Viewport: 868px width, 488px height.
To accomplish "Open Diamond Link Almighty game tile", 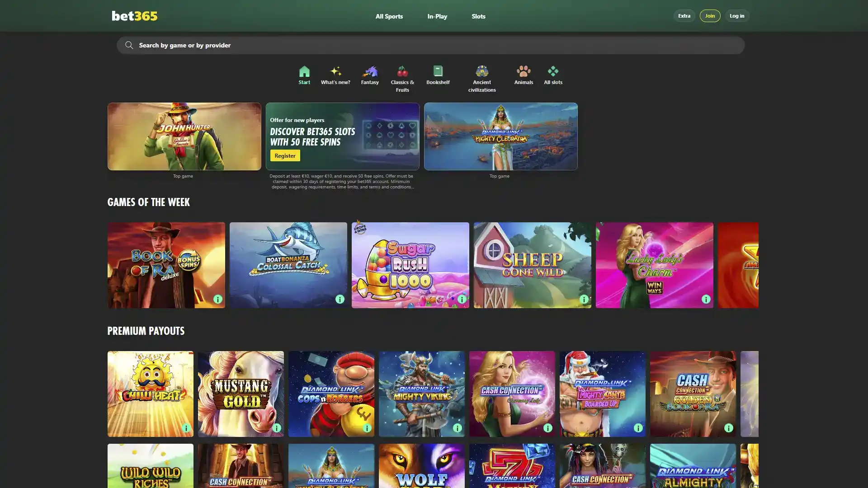I will tap(693, 466).
